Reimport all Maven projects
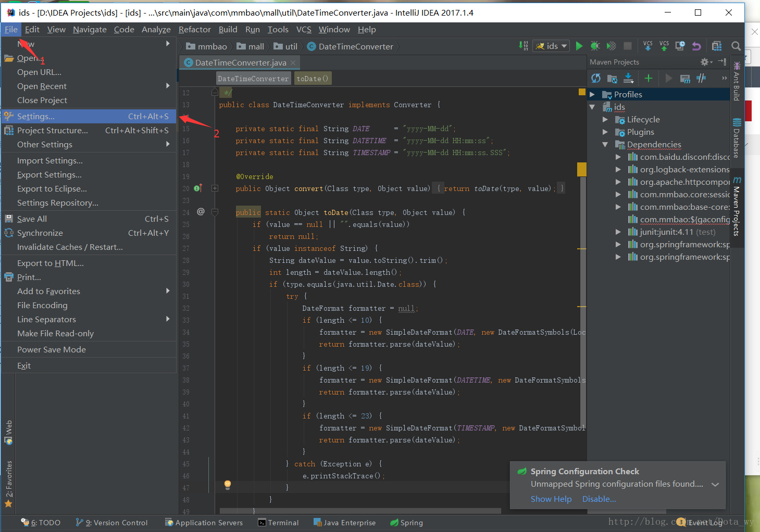 (596, 78)
